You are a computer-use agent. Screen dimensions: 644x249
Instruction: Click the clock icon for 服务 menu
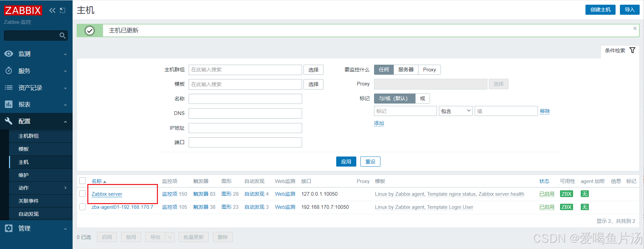tap(9, 70)
